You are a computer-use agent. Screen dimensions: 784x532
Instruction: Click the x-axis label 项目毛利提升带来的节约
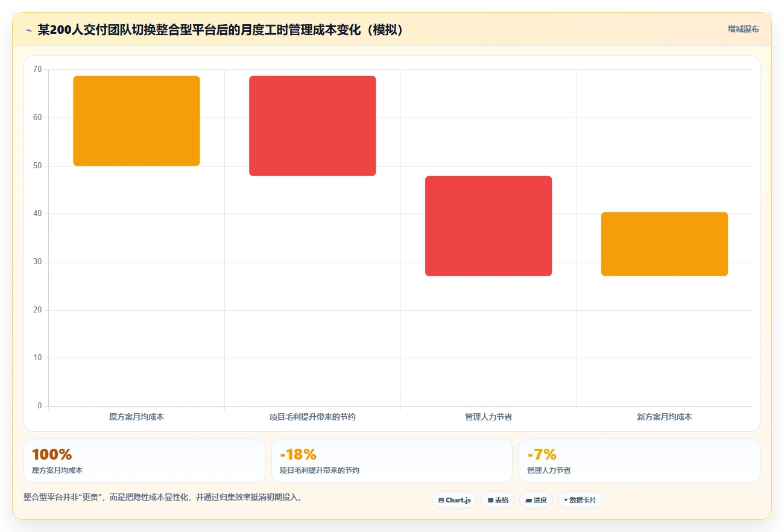[x=312, y=417]
